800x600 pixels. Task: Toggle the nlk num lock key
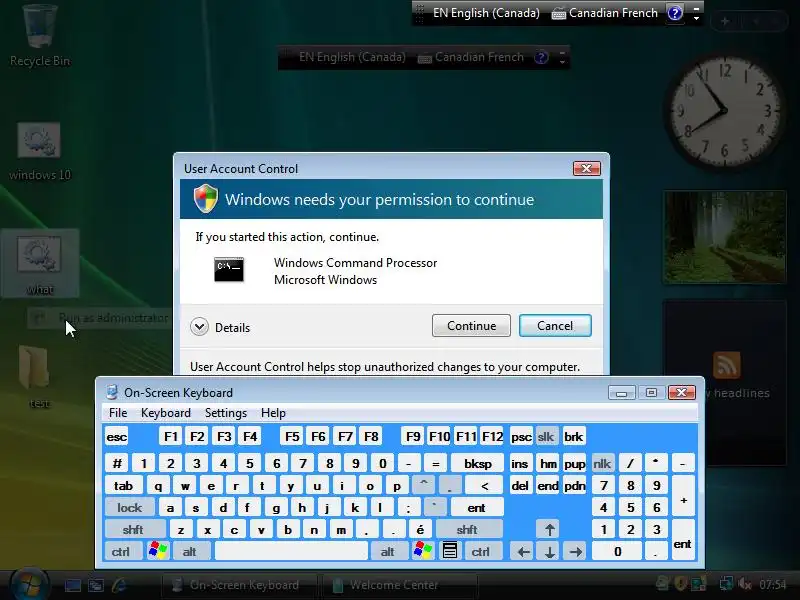click(602, 463)
